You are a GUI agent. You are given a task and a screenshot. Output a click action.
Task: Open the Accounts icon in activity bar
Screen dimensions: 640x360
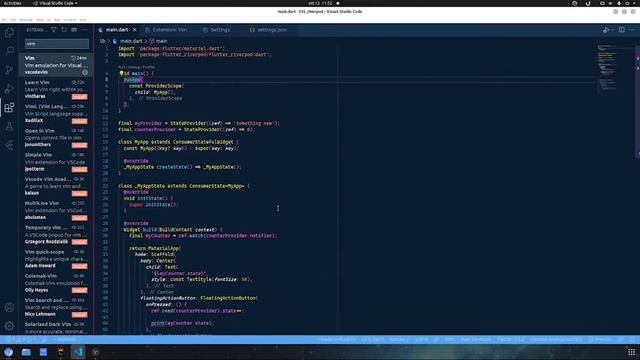click(9, 307)
